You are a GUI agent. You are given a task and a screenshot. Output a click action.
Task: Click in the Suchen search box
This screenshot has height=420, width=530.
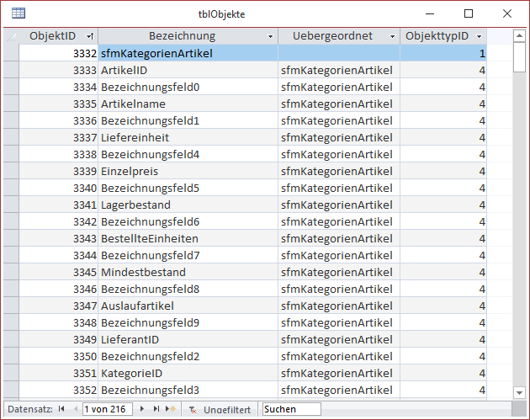pos(290,409)
